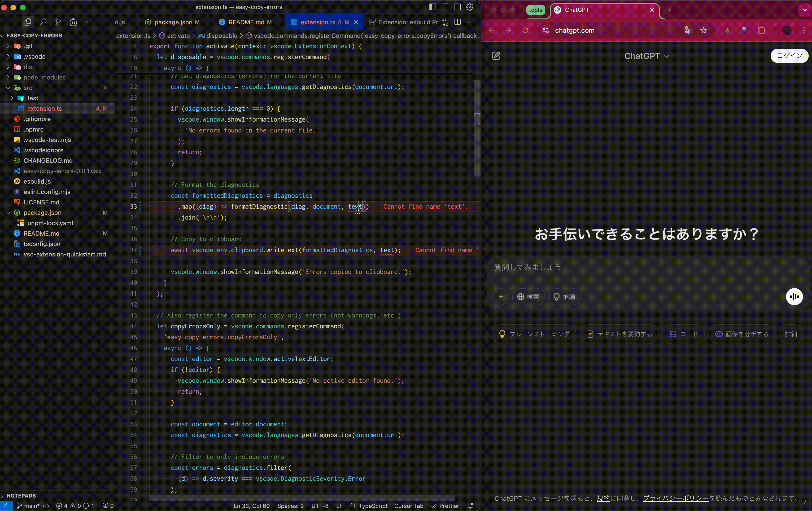Toggle bottom panel layout icon
The height and width of the screenshot is (511, 812).
click(x=445, y=7)
